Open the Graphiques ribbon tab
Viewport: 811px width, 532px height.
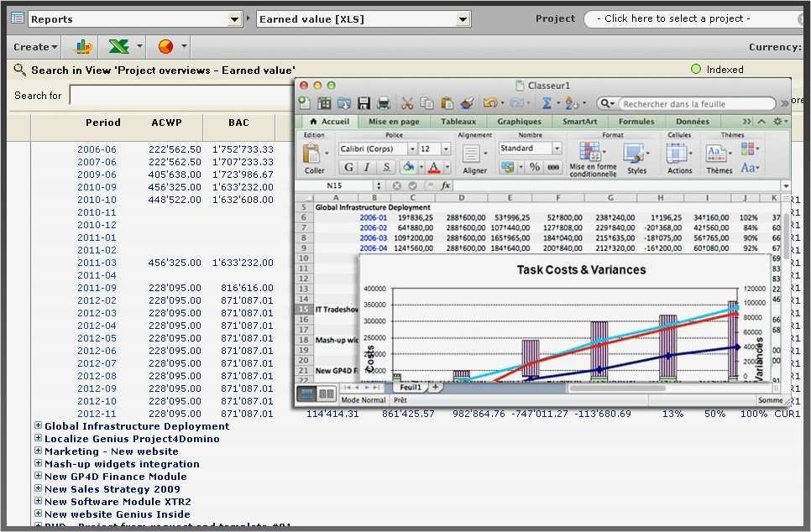pos(520,121)
